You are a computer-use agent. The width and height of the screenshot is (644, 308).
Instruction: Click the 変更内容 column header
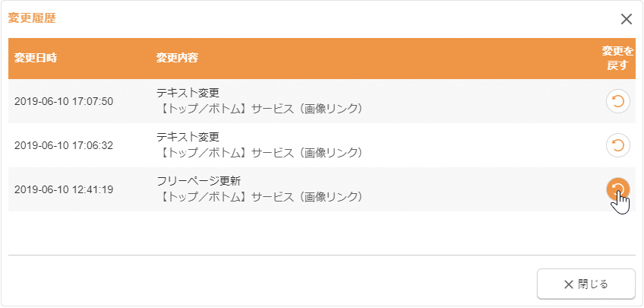[178, 59]
